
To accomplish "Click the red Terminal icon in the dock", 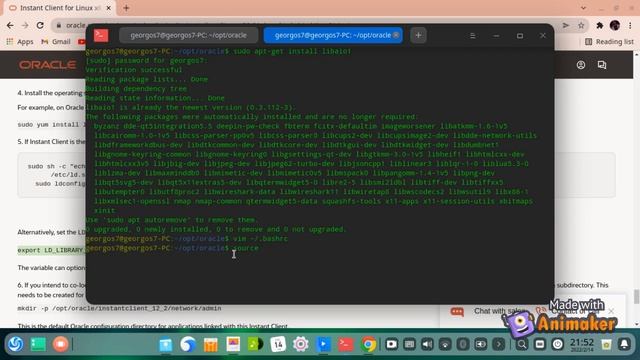I will [346, 344].
